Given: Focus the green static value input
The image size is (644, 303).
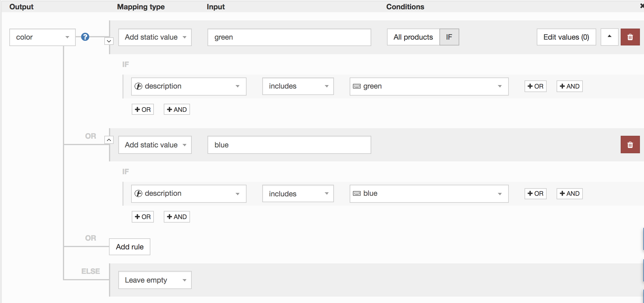Looking at the screenshot, I should tap(289, 37).
